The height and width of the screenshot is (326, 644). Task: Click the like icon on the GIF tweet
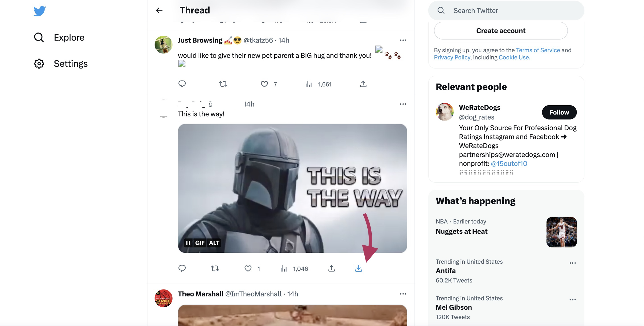[248, 268]
